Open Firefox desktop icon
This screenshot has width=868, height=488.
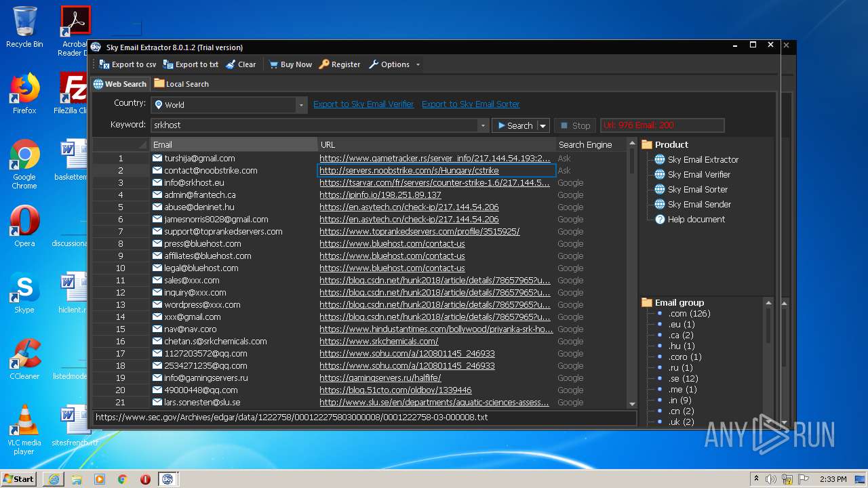click(24, 94)
